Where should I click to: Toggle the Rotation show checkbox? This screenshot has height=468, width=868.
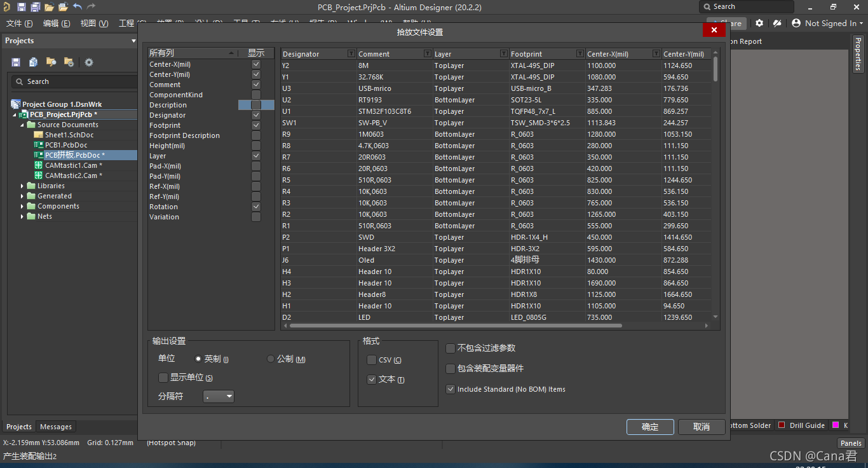click(256, 207)
